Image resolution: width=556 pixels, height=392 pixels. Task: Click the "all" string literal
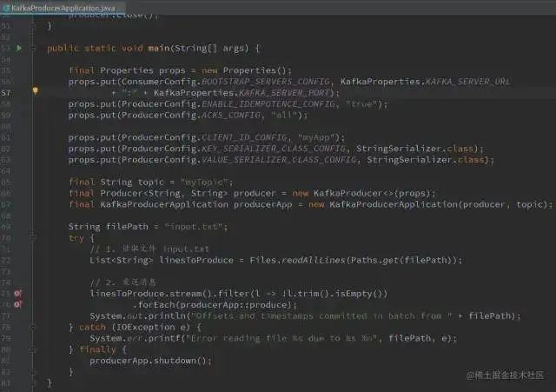(284, 116)
